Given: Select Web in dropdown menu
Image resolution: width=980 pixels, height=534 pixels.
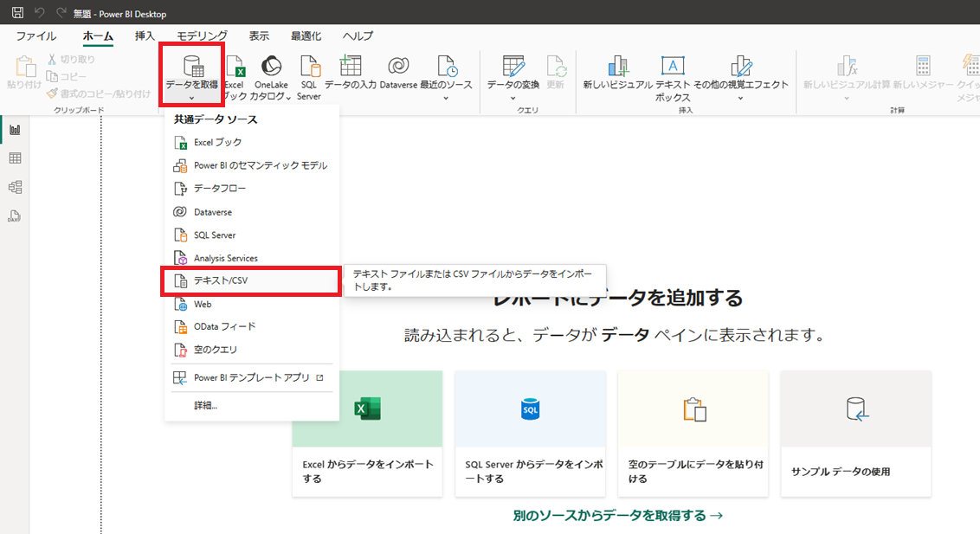Looking at the screenshot, I should pyautogui.click(x=251, y=304).
